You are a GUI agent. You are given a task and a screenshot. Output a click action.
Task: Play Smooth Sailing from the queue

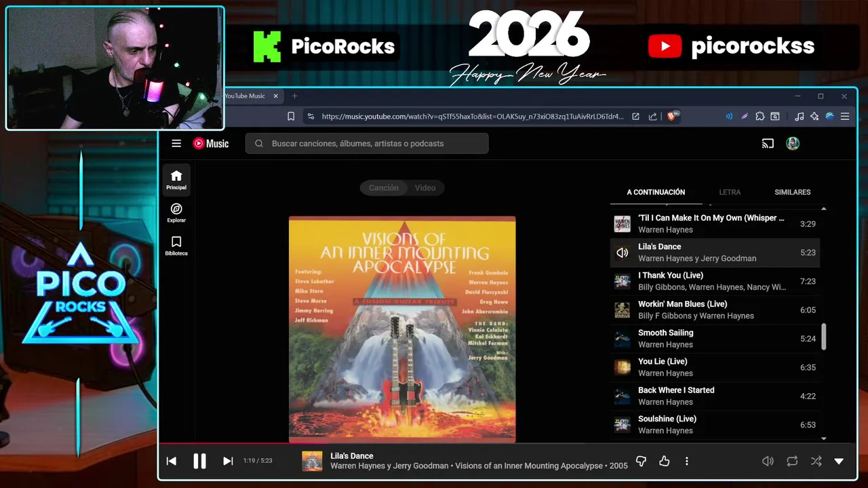(715, 338)
